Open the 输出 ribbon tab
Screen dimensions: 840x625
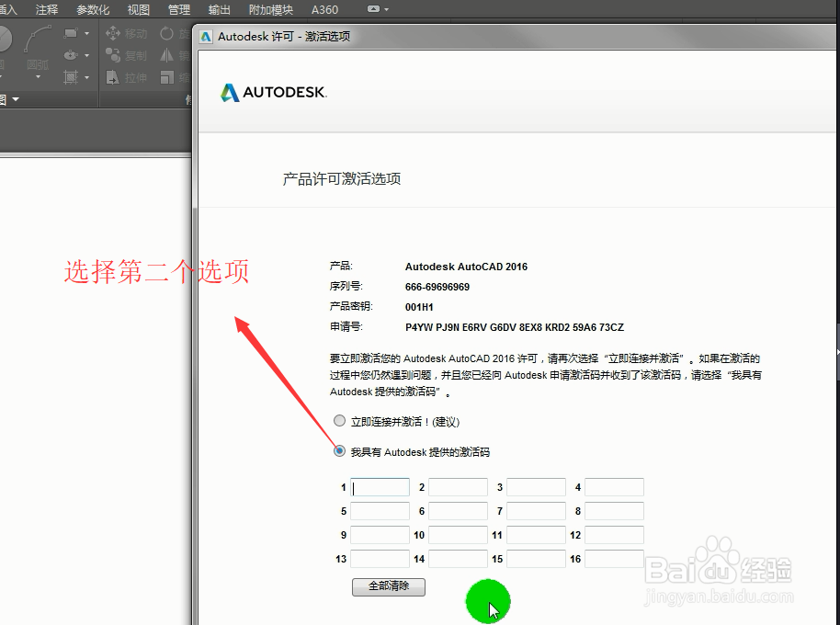point(219,9)
